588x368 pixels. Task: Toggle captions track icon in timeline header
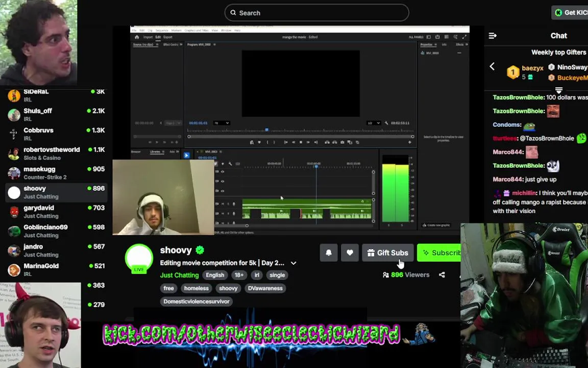[238, 164]
